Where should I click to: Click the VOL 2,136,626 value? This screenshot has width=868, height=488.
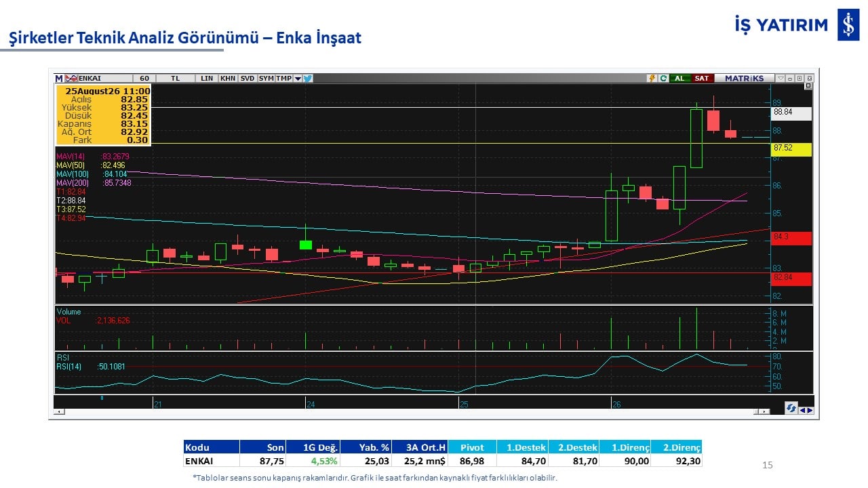[113, 321]
